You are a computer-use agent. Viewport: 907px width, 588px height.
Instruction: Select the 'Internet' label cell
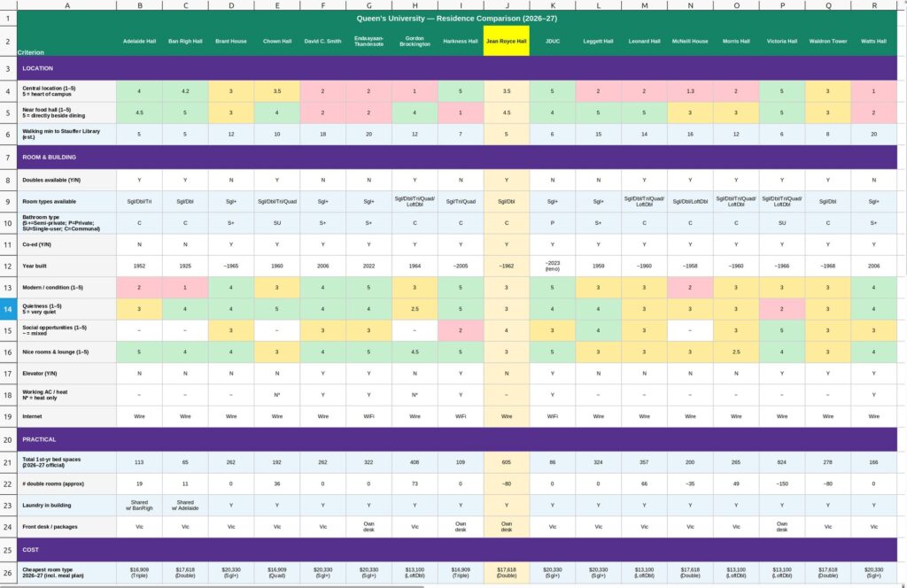[67, 416]
